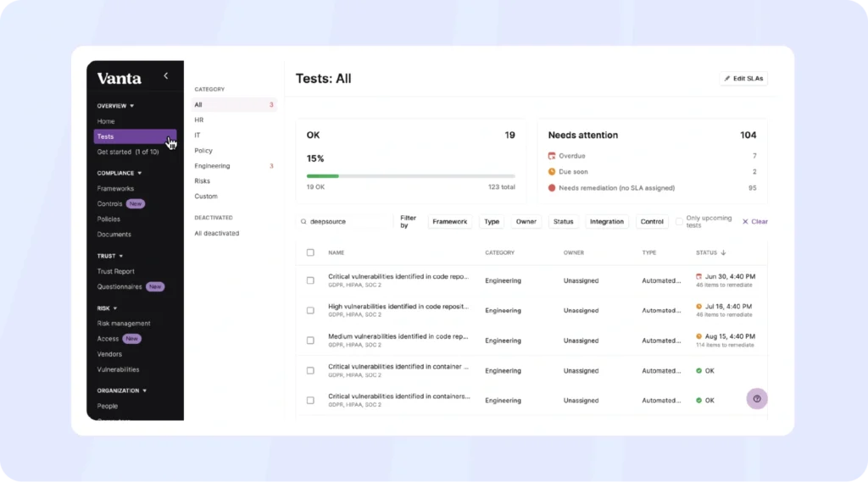
Task: Open People in the sidebar
Action: point(108,407)
